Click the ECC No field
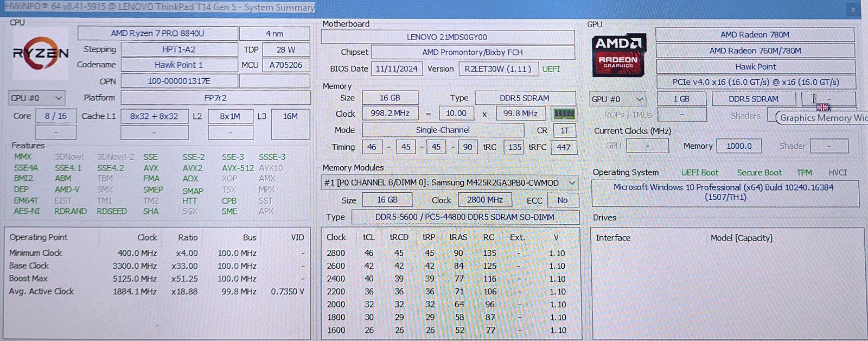868x341 pixels. [563, 200]
